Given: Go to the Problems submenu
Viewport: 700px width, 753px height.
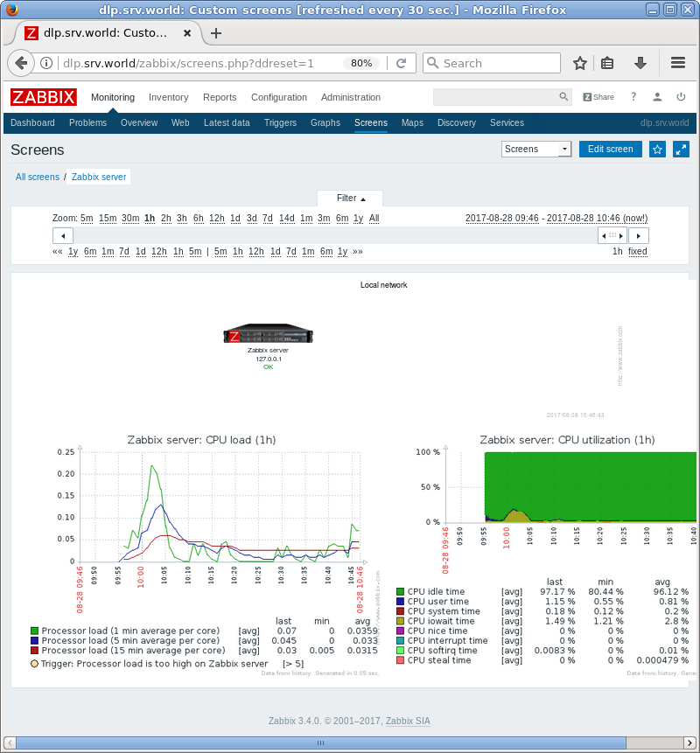Looking at the screenshot, I should pos(87,123).
